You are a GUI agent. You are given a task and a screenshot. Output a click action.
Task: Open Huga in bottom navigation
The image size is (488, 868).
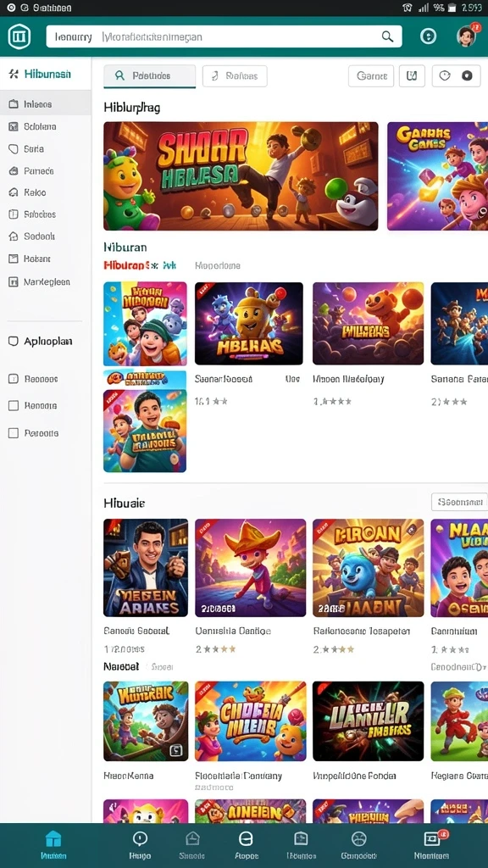[x=140, y=845]
